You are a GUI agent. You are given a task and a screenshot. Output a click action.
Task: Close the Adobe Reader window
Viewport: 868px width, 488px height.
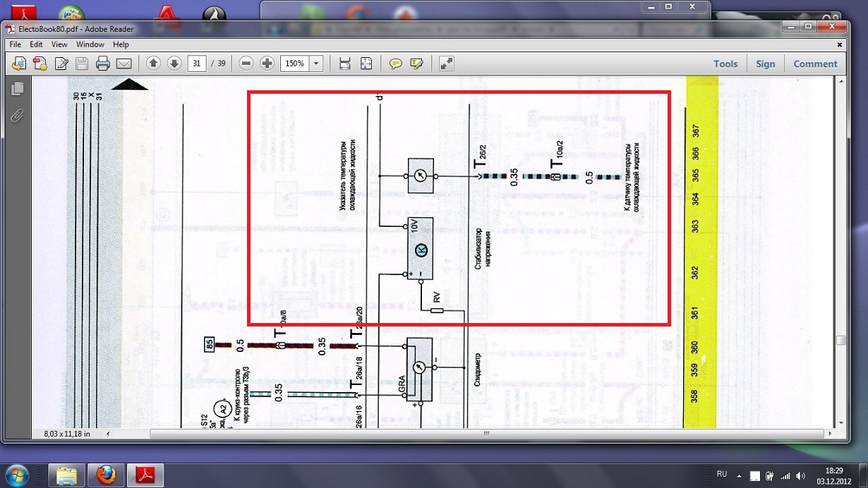pos(832,27)
